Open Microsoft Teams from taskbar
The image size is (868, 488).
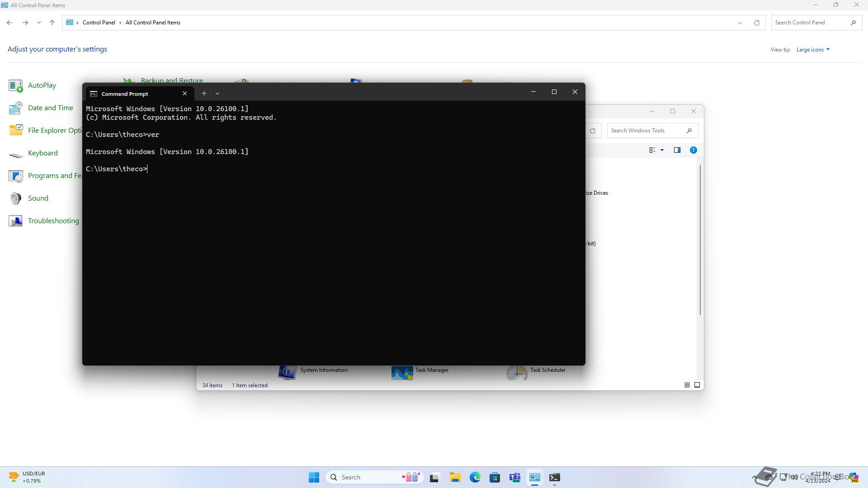515,477
